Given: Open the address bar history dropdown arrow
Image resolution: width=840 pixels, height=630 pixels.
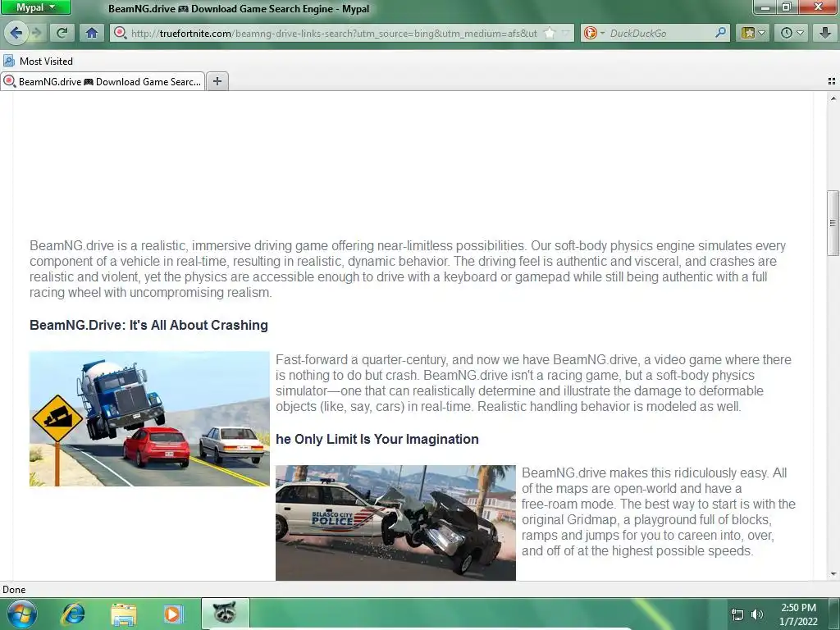Looking at the screenshot, I should [x=565, y=33].
